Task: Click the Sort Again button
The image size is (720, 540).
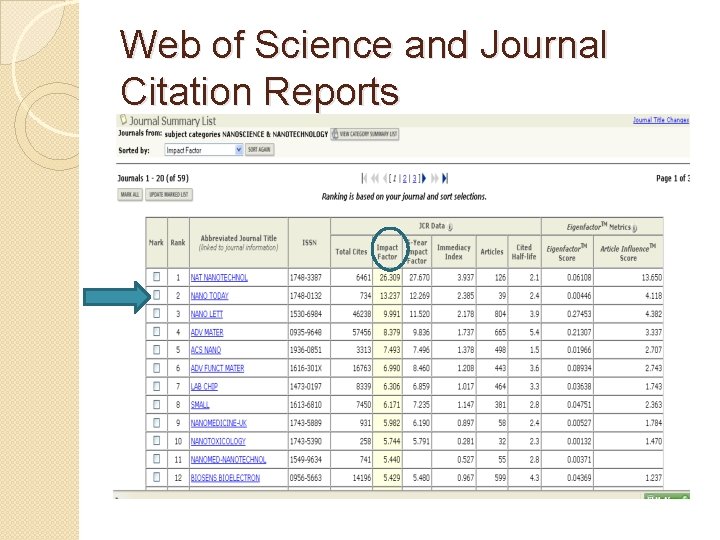Action: 259,150
